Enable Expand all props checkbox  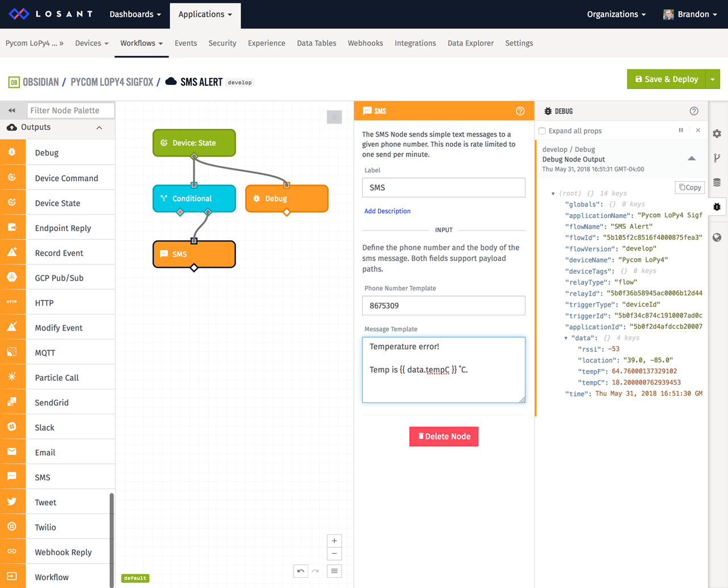(542, 131)
